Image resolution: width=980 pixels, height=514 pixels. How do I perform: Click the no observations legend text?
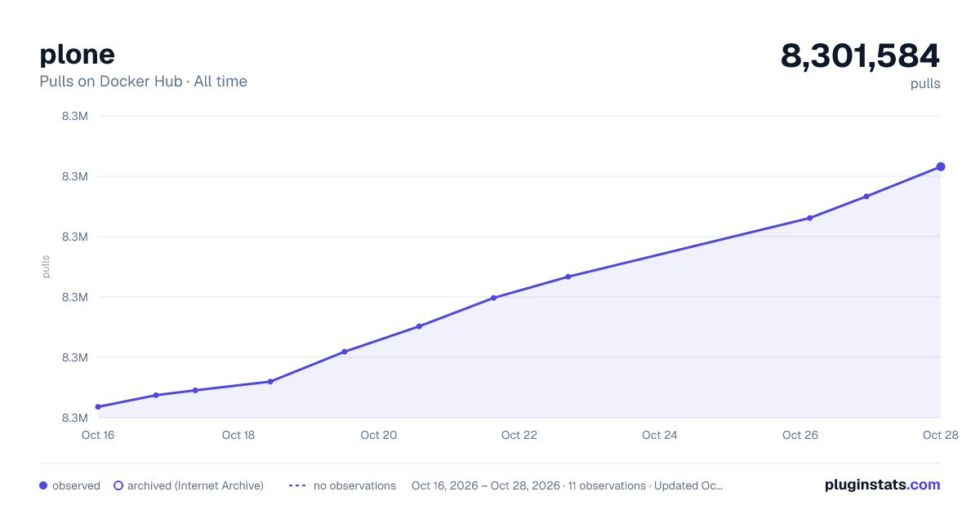pos(354,485)
